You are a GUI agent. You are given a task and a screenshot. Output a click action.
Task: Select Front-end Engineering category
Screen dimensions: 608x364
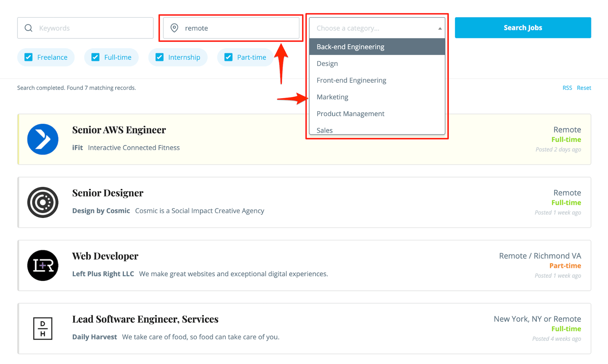tap(351, 80)
